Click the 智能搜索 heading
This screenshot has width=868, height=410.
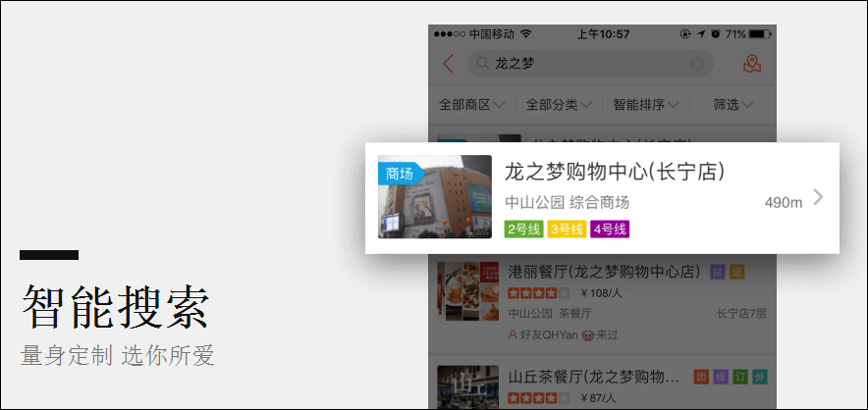pyautogui.click(x=116, y=307)
